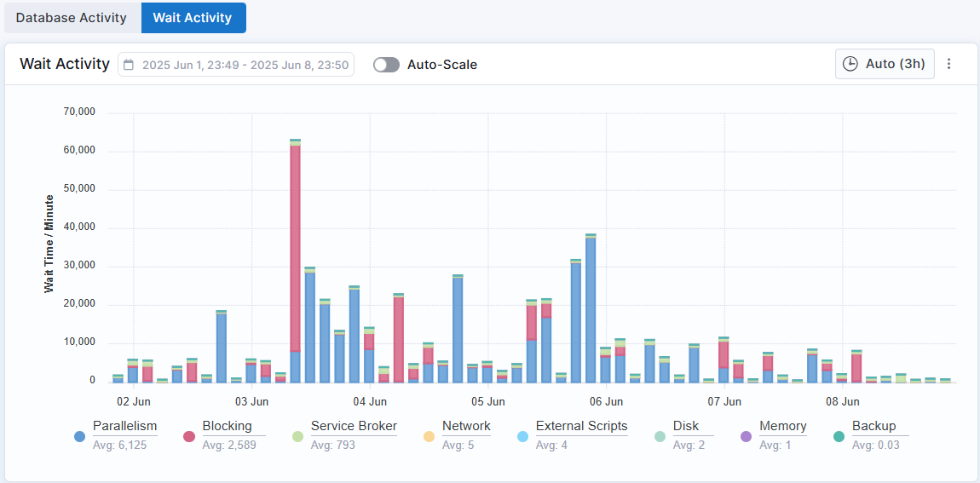Viewport: 980px width, 483px height.
Task: Hide the Disk series via its label
Action: click(686, 426)
